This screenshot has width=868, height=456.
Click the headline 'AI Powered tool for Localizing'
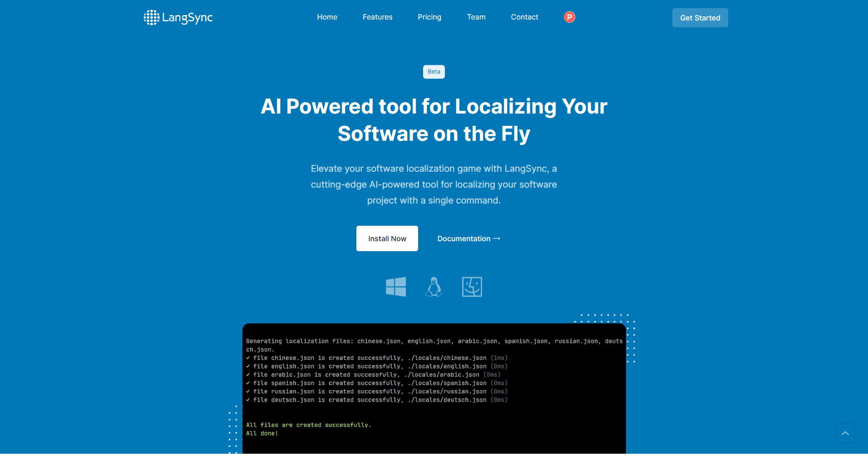point(434,120)
